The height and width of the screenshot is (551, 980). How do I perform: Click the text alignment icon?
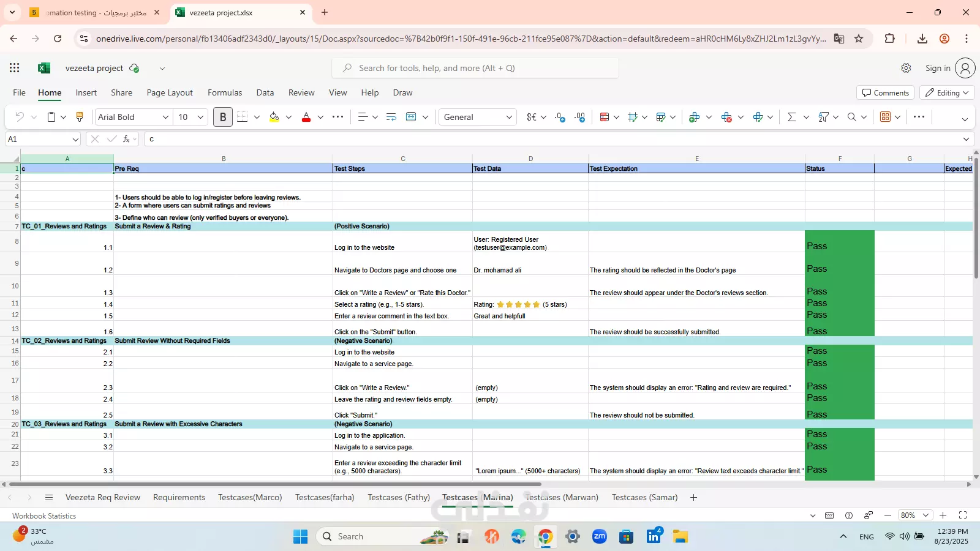(x=363, y=117)
